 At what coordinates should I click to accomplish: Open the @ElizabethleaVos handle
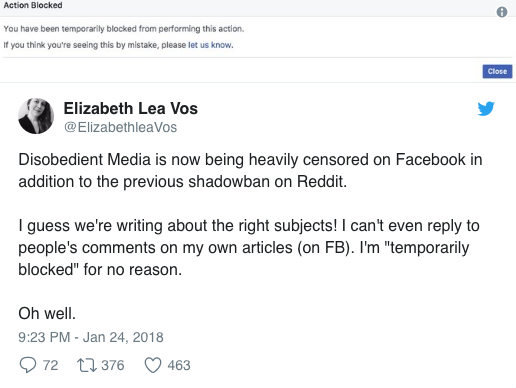click(120, 127)
